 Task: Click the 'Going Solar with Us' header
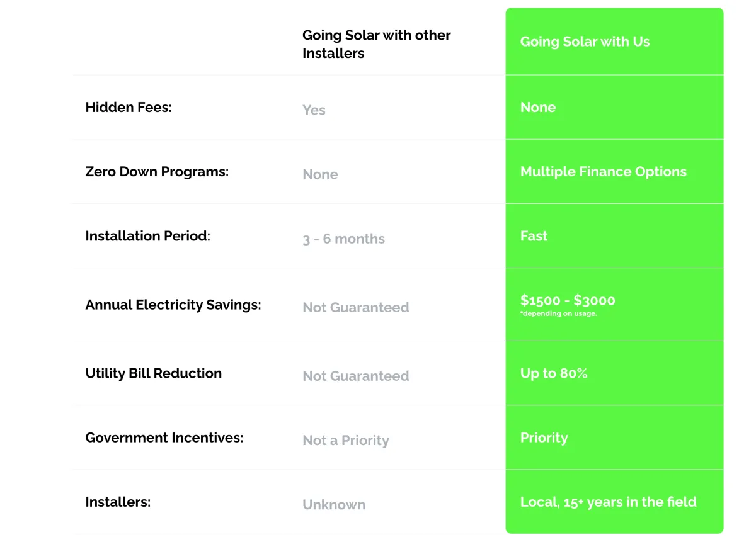(x=585, y=42)
